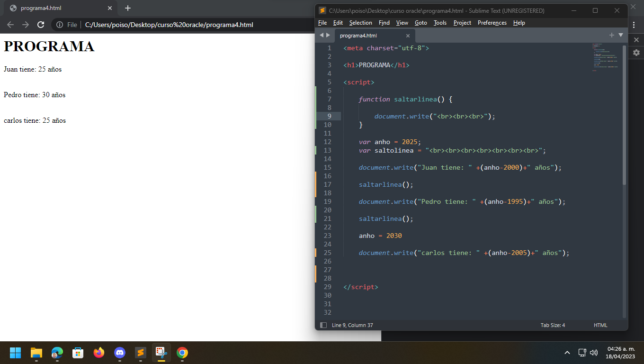Switch to Google Chrome from the taskbar
The width and height of the screenshot is (644, 364).
[182, 353]
